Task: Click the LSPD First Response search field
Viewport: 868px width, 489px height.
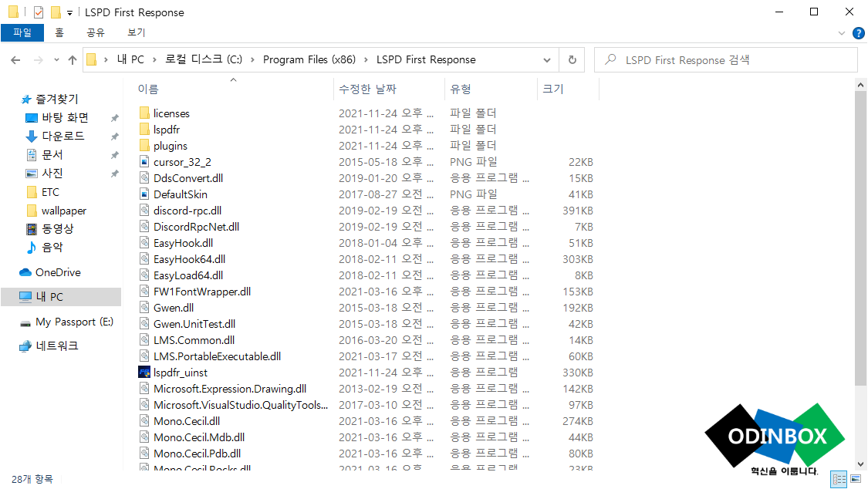Action: point(726,59)
